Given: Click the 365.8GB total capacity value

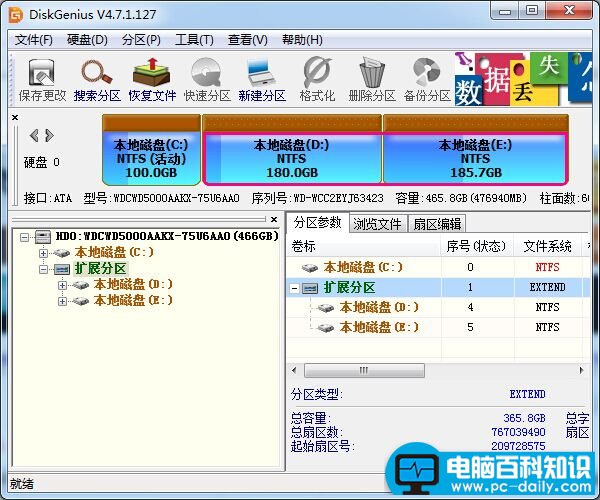Looking at the screenshot, I should click(x=524, y=418).
